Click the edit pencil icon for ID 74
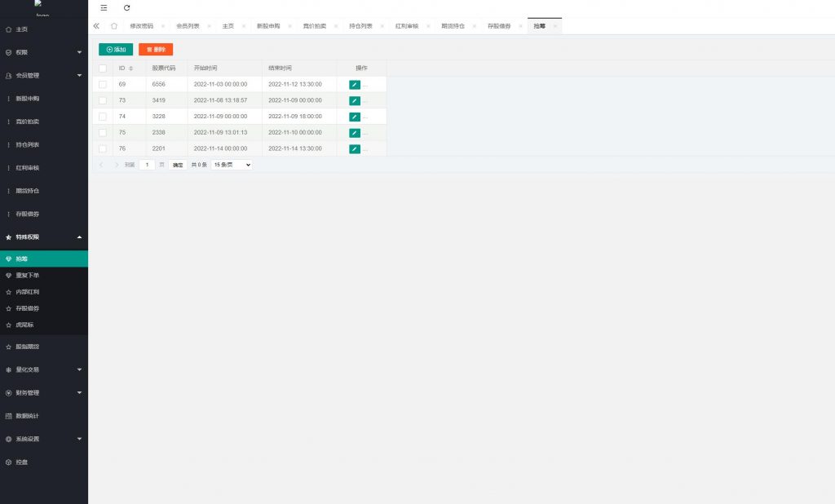The height and width of the screenshot is (504, 835). [355, 117]
